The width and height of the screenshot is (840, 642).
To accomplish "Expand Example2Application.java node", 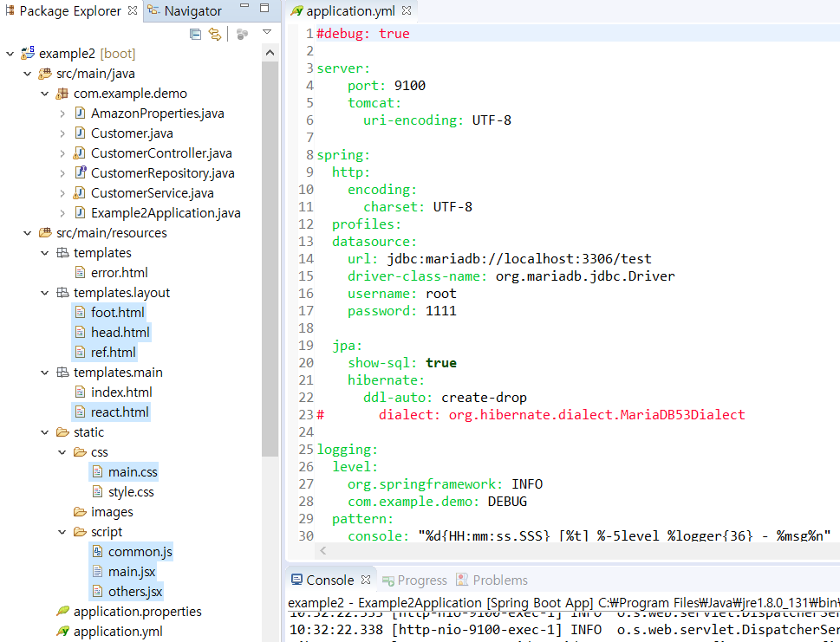I will [x=62, y=213].
